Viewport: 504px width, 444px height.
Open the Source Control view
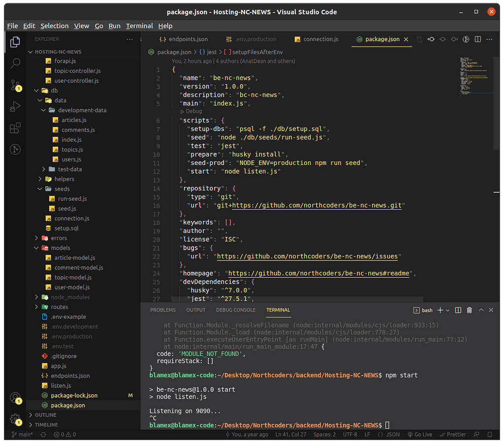click(15, 85)
